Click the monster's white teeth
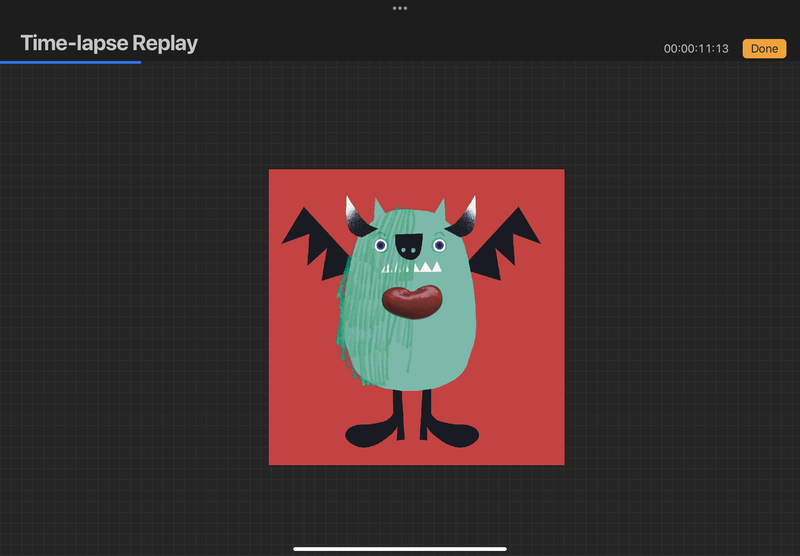This screenshot has height=556, width=800. point(429,267)
